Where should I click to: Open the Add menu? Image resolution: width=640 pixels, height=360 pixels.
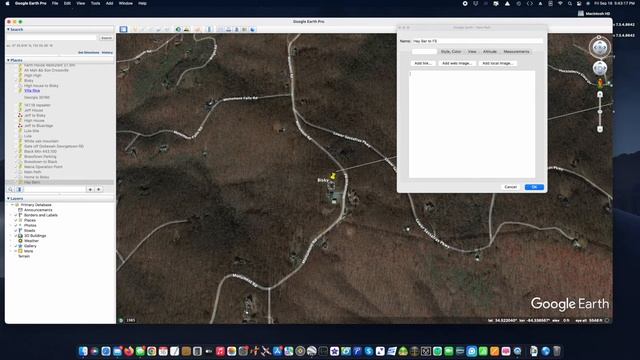click(x=109, y=3)
